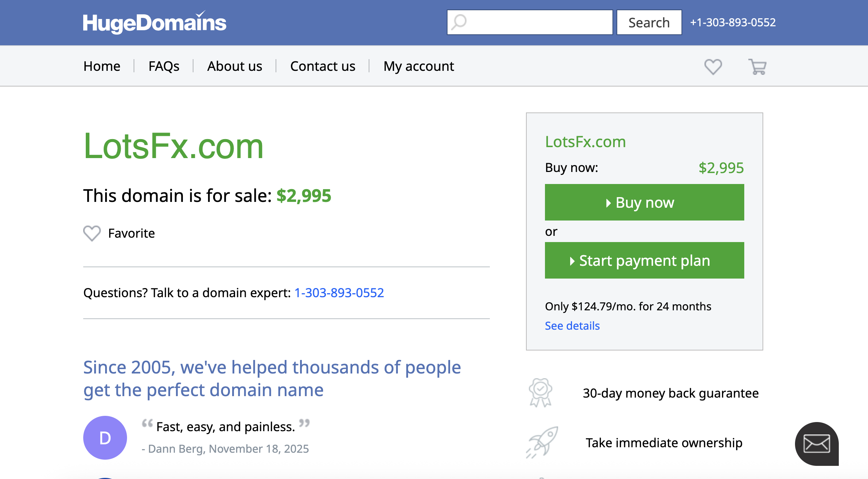868x479 pixels.
Task: Expand See details for payment plan
Action: 572,326
